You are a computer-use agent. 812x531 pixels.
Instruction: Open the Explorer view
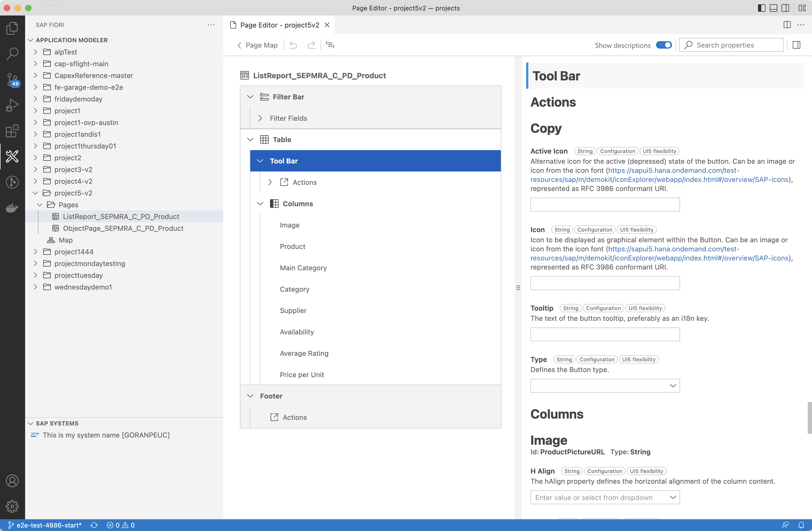point(12,28)
